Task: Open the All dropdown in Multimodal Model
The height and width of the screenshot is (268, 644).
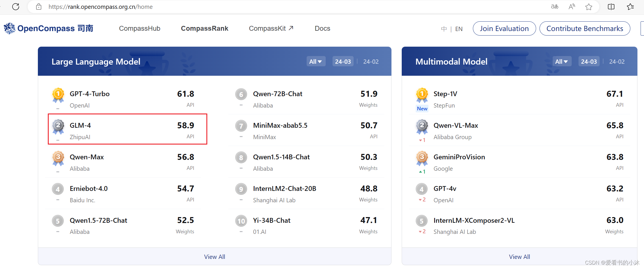Action: 562,61
